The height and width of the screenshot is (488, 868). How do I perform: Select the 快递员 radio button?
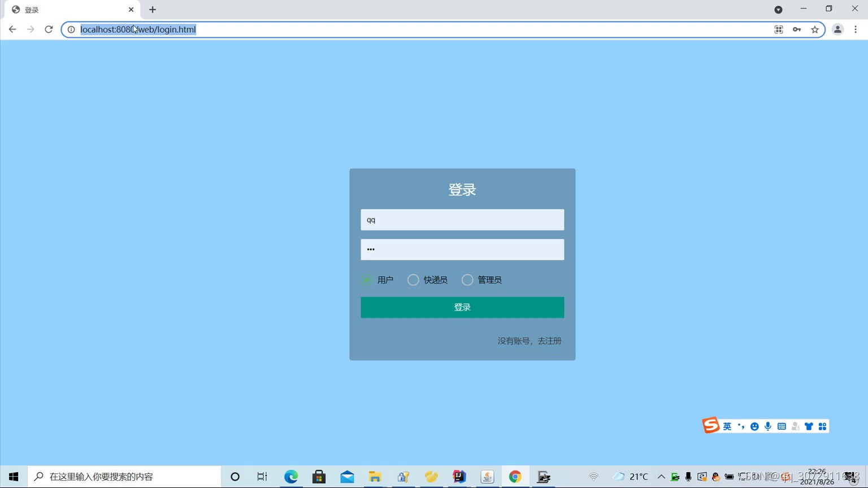(413, 280)
